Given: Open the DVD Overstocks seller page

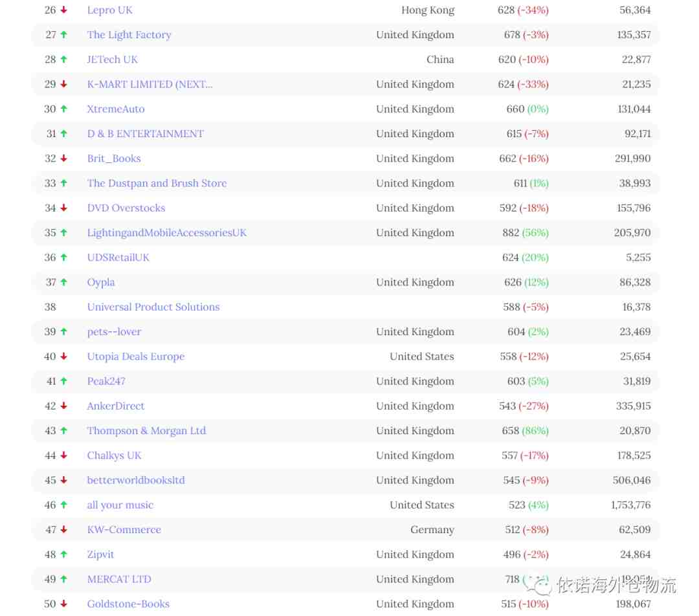Looking at the screenshot, I should (x=126, y=208).
